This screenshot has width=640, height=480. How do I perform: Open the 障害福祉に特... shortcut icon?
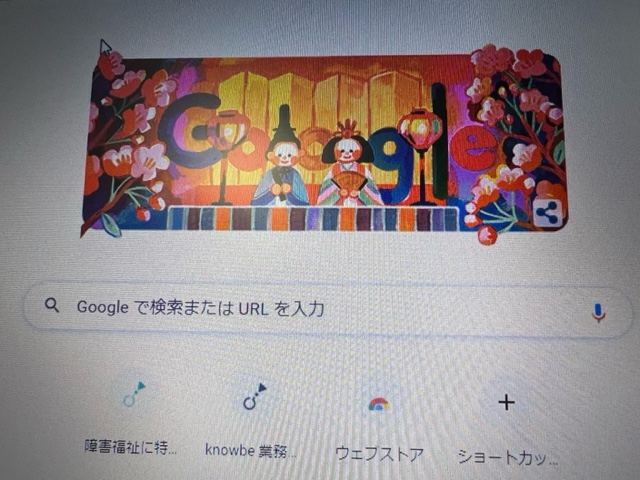coord(133,395)
